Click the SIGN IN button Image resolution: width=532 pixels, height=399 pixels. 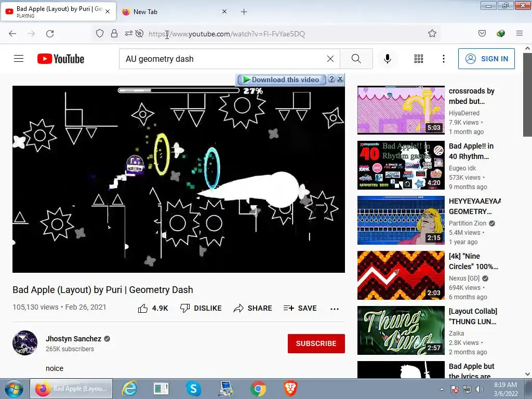point(486,59)
